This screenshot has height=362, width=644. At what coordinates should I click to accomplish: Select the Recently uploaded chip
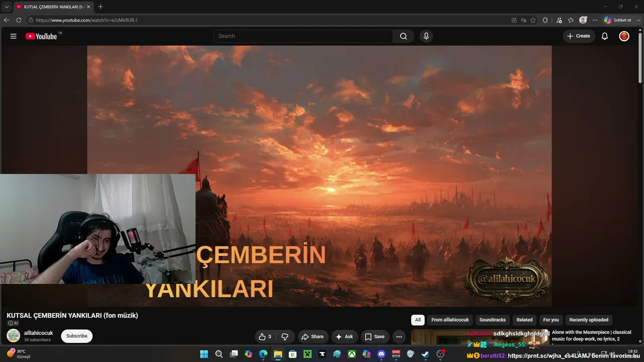click(589, 320)
